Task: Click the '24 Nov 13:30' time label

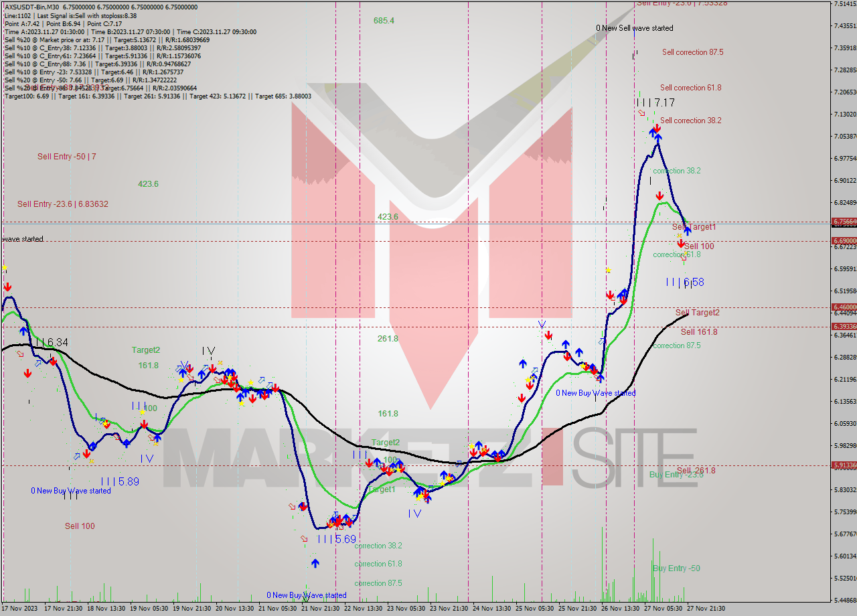Action: click(x=492, y=609)
